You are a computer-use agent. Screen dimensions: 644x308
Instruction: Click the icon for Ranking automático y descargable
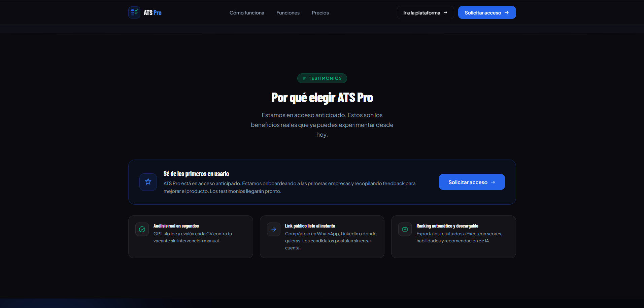405,229
